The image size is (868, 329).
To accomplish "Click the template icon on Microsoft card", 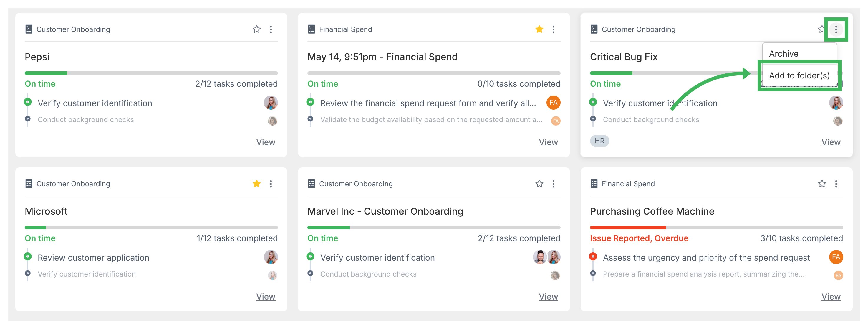I will [29, 184].
